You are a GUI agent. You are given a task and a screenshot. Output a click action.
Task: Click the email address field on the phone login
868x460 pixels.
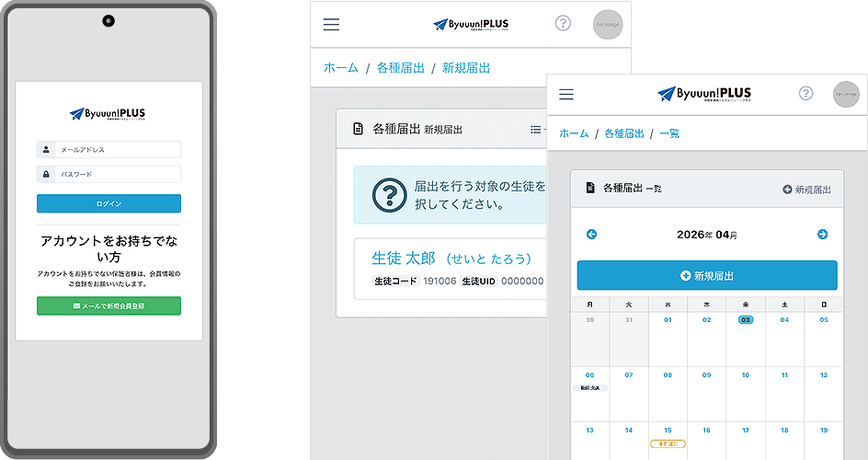coord(118,149)
